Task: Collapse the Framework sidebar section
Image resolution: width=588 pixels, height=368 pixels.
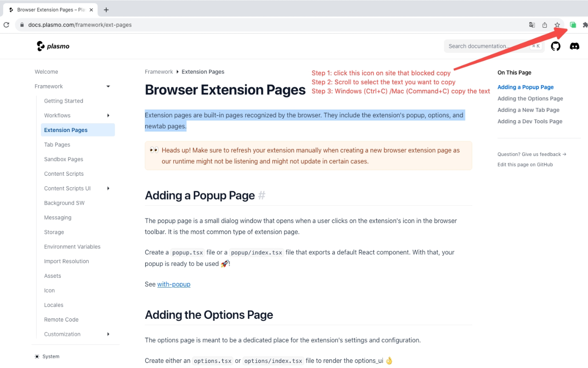Action: 108,86
